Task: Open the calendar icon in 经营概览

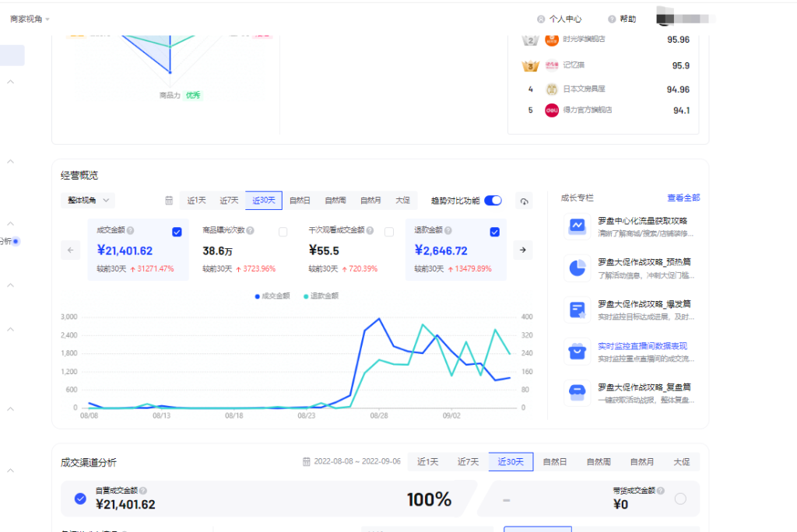Action: tap(169, 201)
